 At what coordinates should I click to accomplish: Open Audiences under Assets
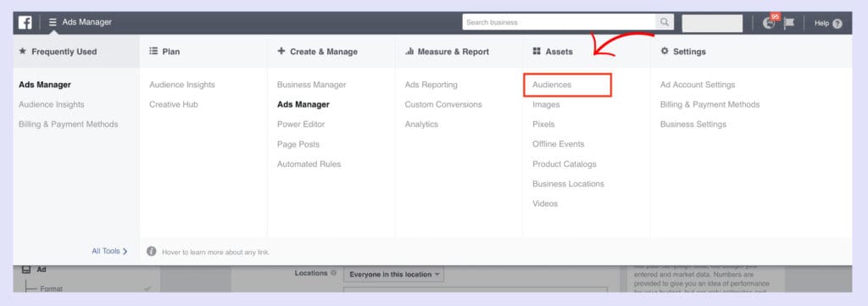pyautogui.click(x=552, y=85)
